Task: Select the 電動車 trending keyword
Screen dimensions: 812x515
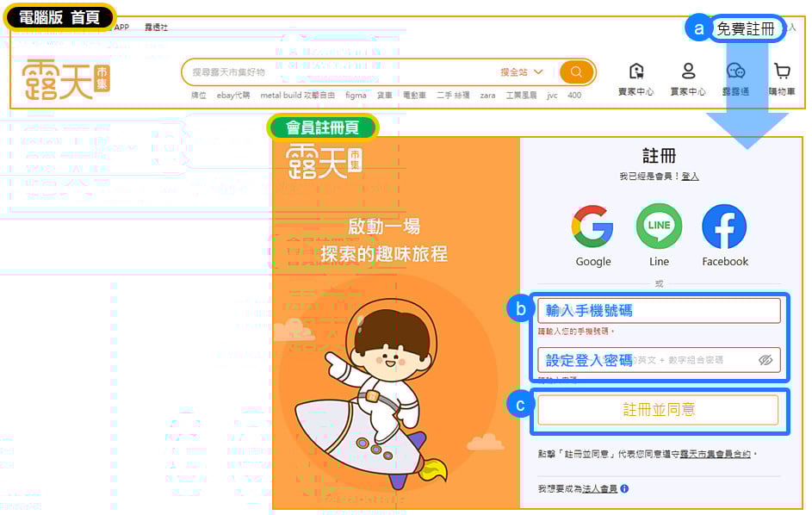Action: [414, 96]
